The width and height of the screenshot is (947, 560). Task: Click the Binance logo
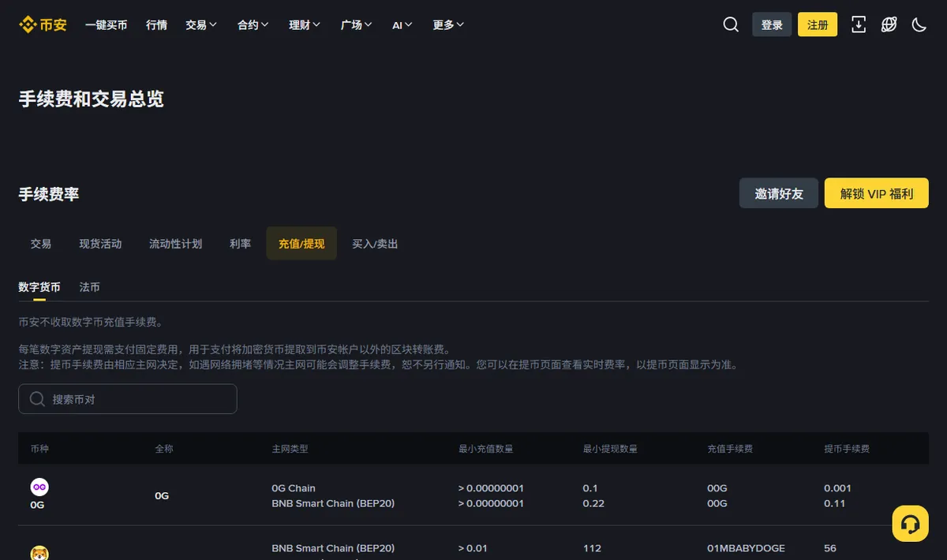(x=43, y=24)
